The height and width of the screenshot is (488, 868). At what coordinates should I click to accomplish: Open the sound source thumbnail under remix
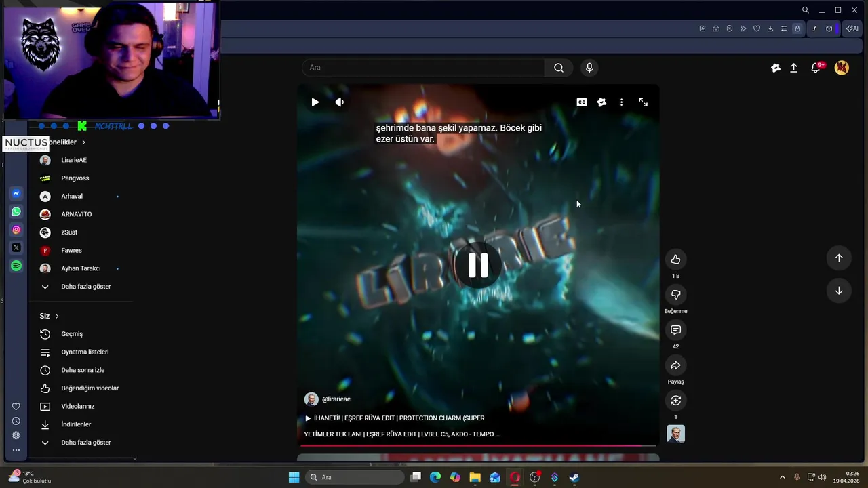pos(675,434)
